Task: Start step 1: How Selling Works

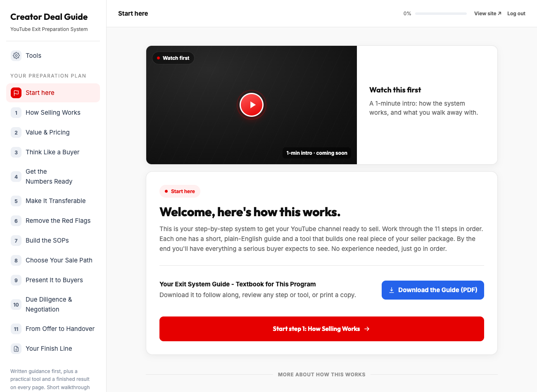Action: click(322, 329)
